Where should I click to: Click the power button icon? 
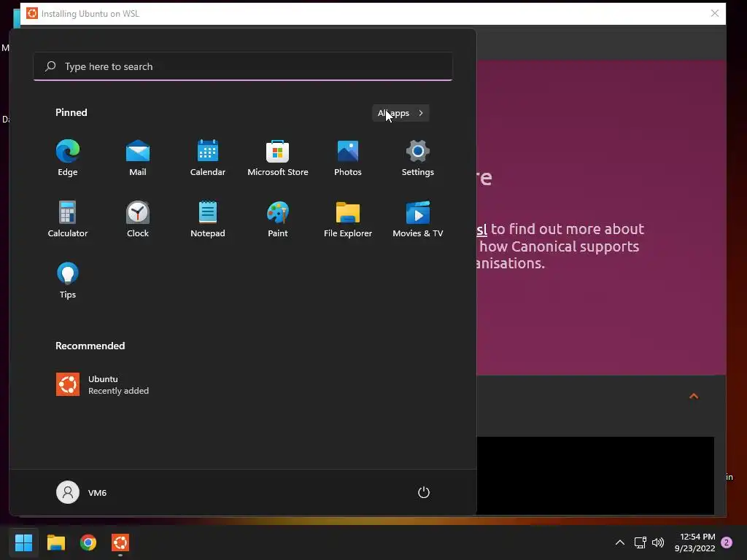click(424, 492)
